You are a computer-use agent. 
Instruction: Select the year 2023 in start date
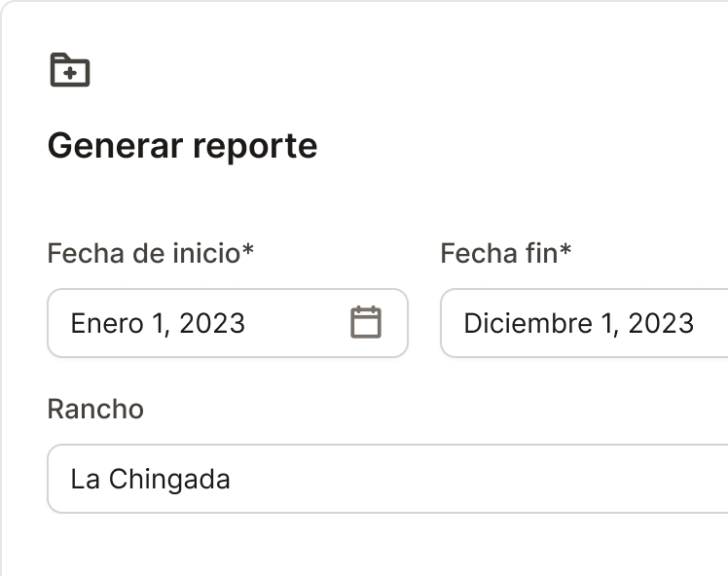click(211, 323)
